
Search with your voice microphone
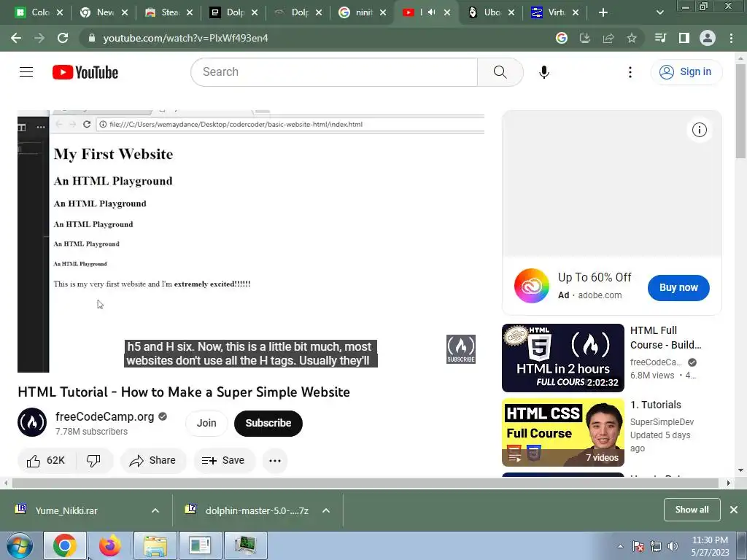click(x=544, y=72)
